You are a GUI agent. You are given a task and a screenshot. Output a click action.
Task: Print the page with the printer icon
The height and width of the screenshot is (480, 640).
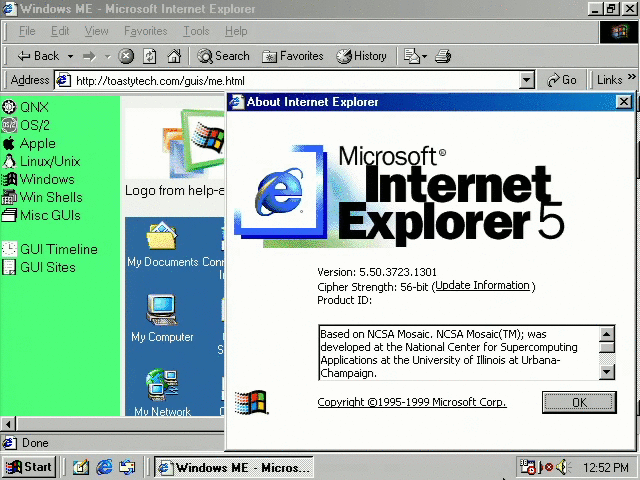(x=443, y=56)
